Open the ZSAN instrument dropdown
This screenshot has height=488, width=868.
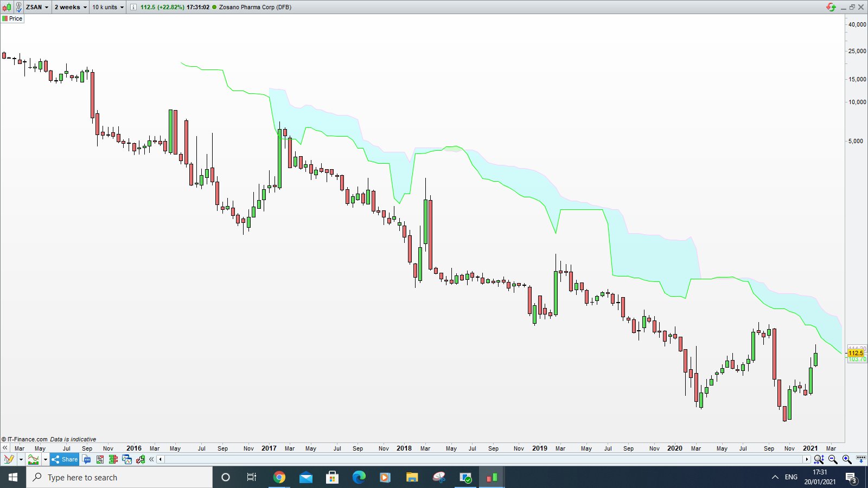[37, 7]
